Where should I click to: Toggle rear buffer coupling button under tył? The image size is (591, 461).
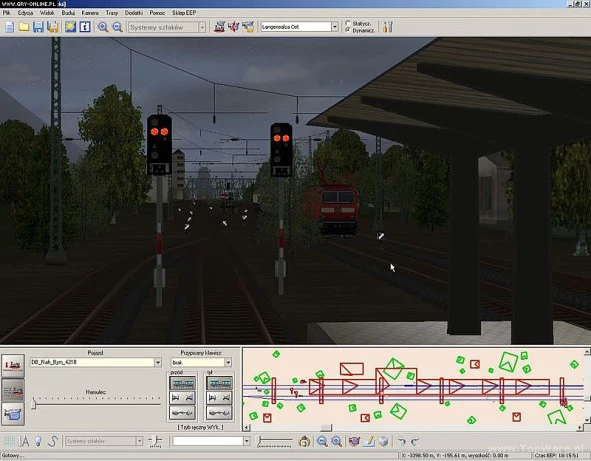tap(219, 398)
